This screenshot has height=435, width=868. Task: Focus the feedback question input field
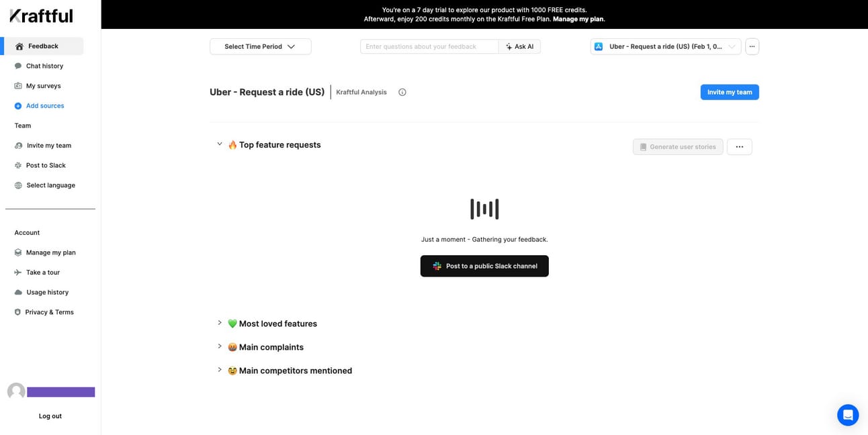429,46
